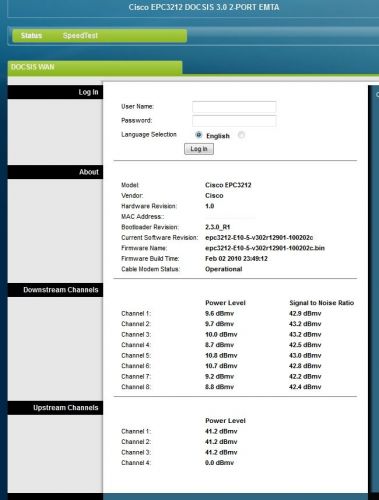Screen dimensions: 379x500
Task: Click downstream Channel 8 power 8.8 dBmv
Action: (x=219, y=387)
